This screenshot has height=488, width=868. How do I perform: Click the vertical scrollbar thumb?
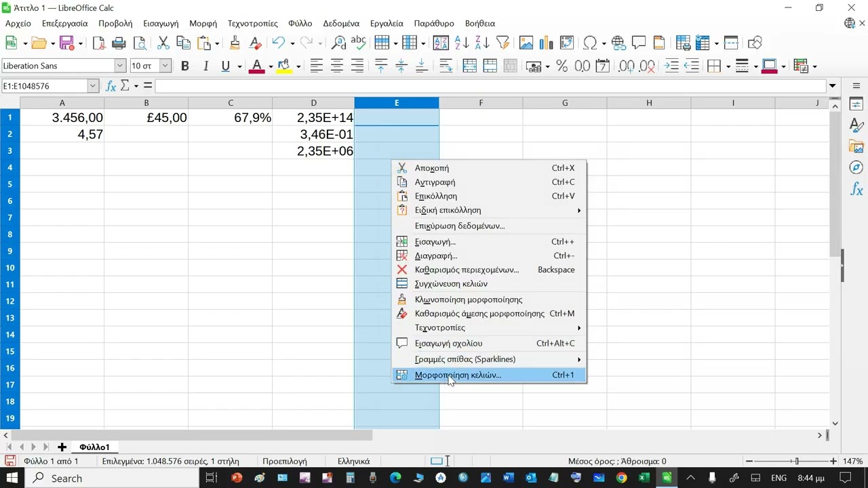tap(835, 184)
